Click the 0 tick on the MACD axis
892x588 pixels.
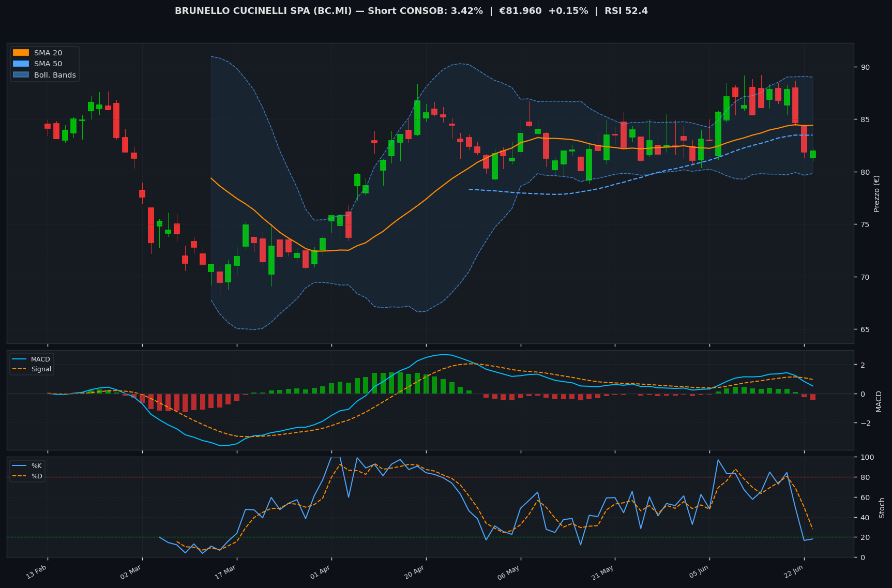click(x=863, y=394)
